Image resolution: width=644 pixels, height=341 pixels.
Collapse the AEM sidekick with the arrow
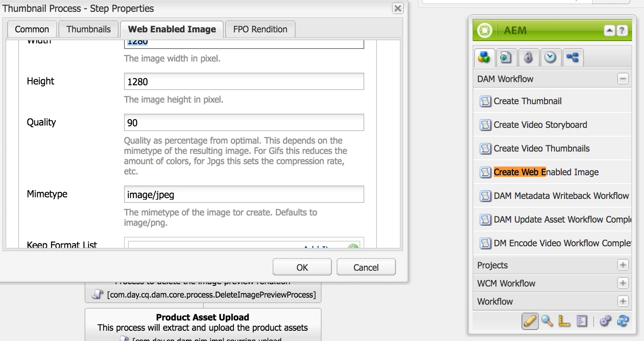pos(610,30)
